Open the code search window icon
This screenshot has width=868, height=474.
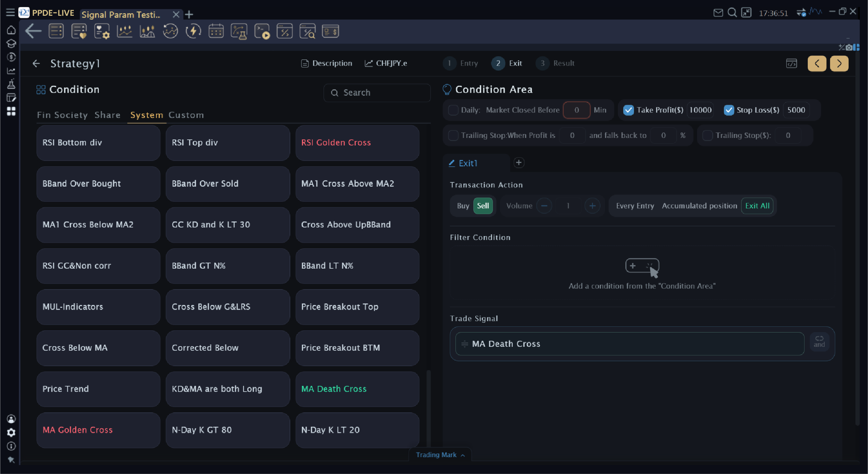click(307, 31)
